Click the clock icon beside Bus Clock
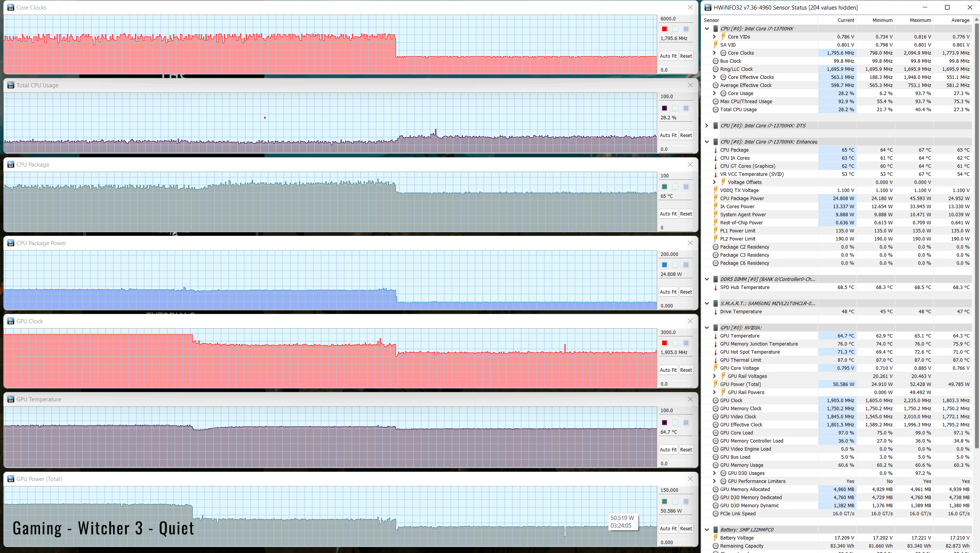980x553 pixels. click(x=715, y=61)
